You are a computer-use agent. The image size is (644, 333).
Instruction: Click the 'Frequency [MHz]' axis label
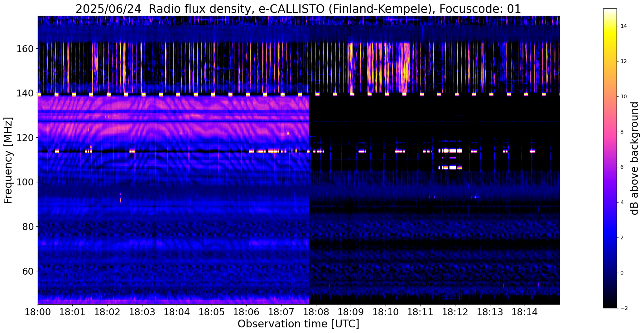8,160
